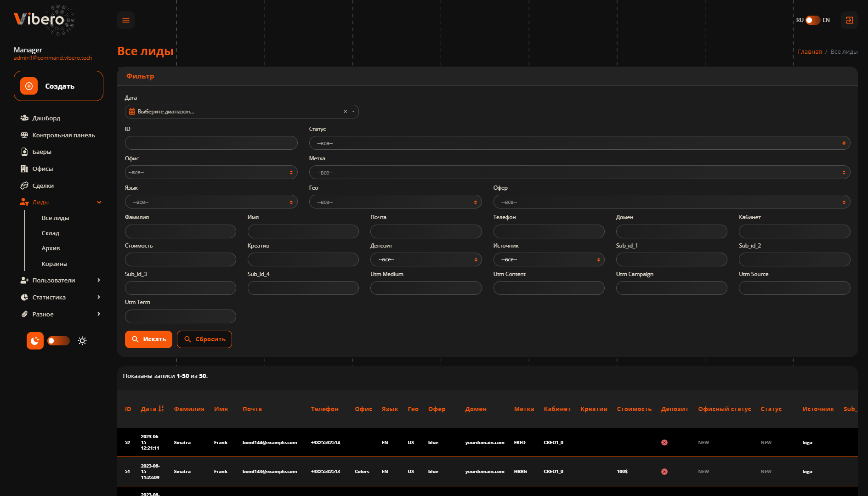The width and height of the screenshot is (868, 496).
Task: Open the Офис dropdown
Action: click(x=211, y=173)
